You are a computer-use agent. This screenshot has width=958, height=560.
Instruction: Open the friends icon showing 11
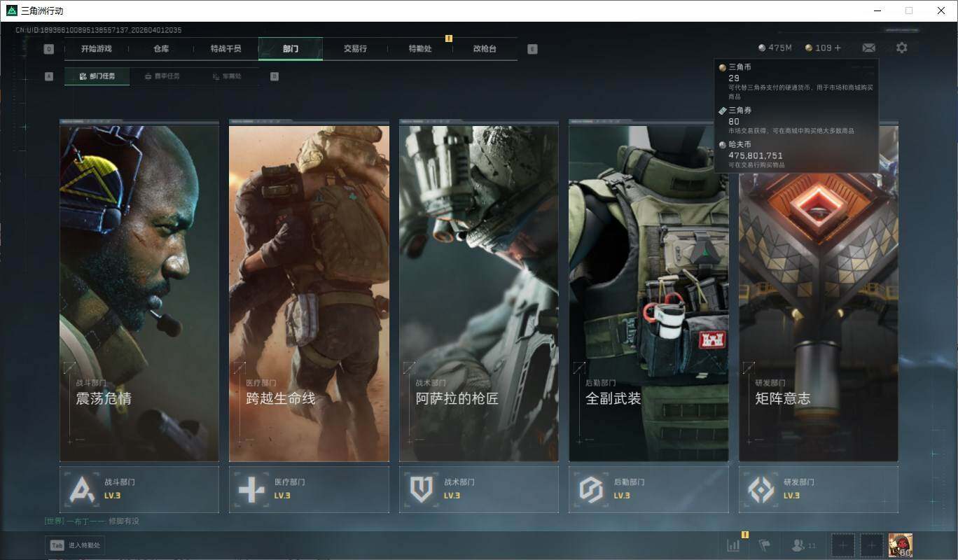(803, 545)
